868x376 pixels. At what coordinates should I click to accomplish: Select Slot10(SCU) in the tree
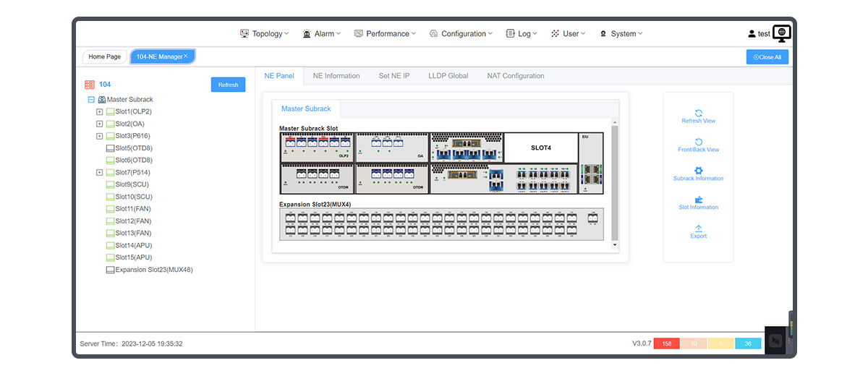134,197
